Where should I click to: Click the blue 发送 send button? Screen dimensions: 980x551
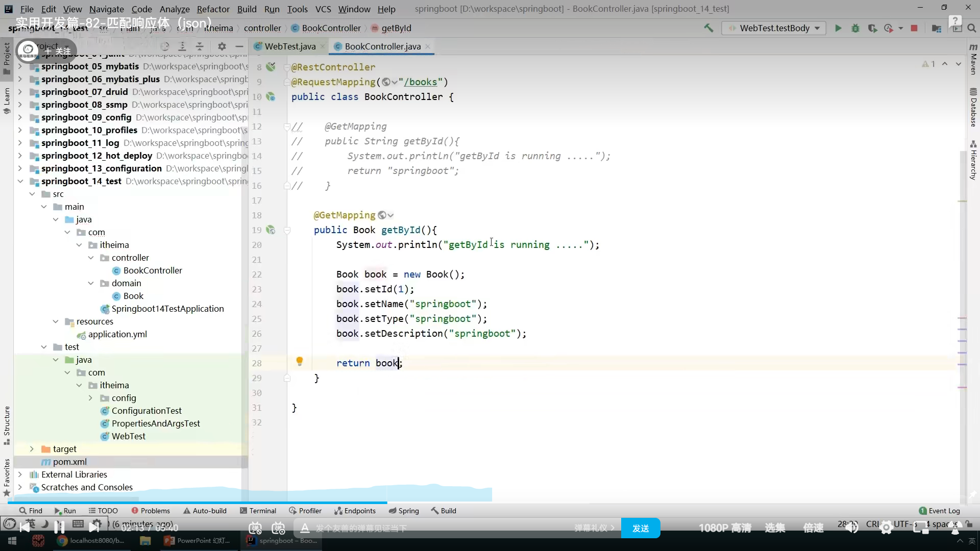click(640, 528)
